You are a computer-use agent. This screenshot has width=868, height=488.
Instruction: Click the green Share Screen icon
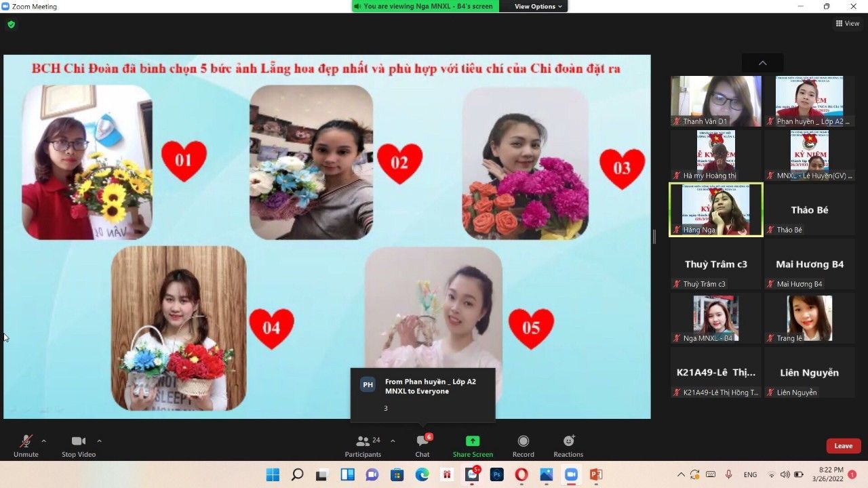(x=473, y=441)
